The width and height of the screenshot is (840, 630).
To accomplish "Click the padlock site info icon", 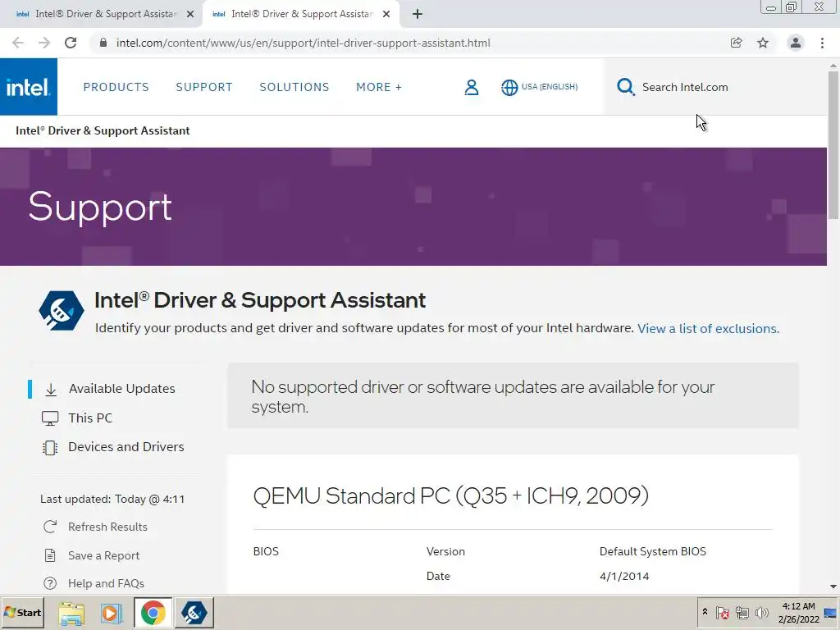I will (103, 43).
